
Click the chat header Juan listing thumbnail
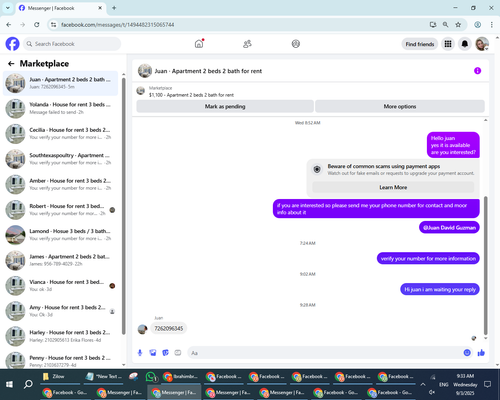pyautogui.click(x=145, y=71)
